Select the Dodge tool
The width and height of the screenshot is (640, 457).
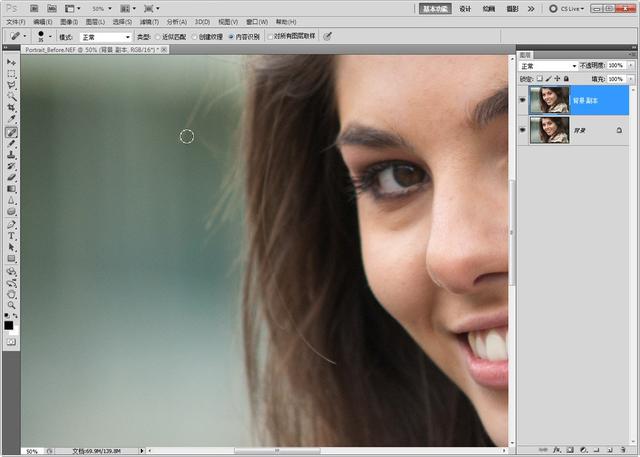(x=11, y=211)
